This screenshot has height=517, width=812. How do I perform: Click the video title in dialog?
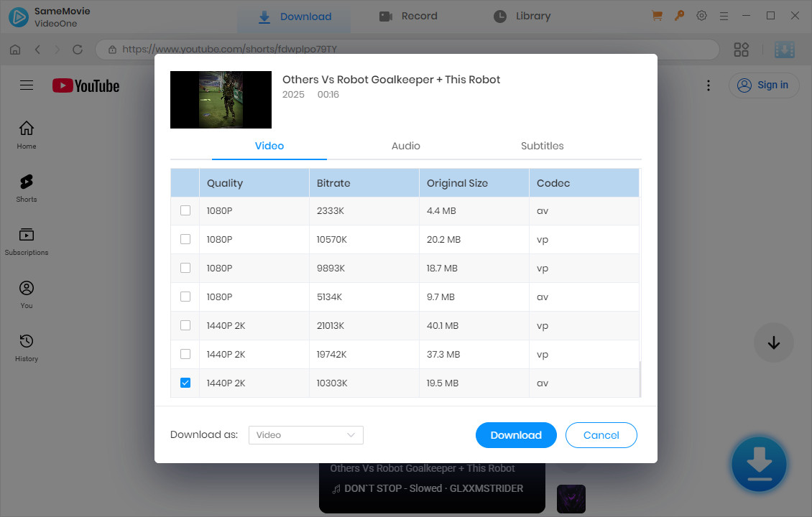pyautogui.click(x=391, y=80)
